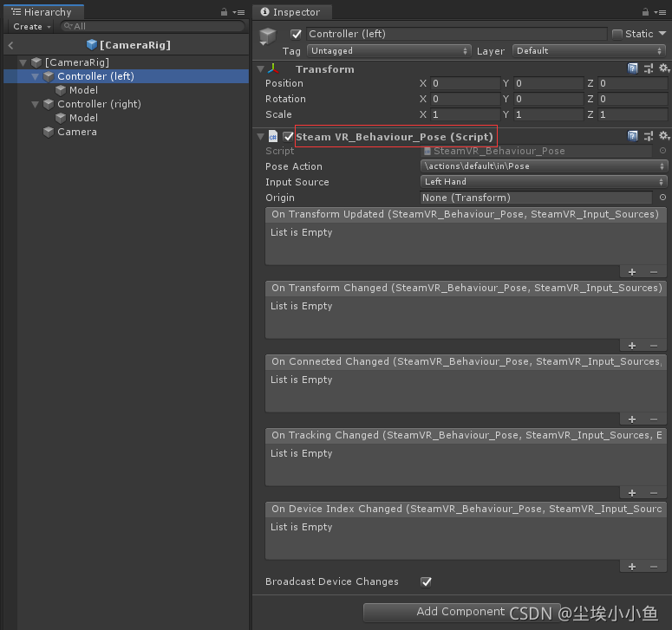
Task: Open the Pose Action dropdown
Action: coord(544,166)
